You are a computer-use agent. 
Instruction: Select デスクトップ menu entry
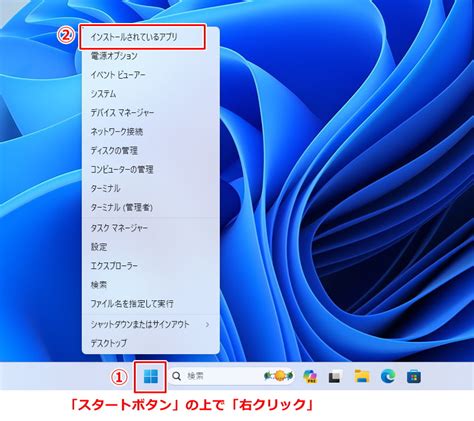pos(151,343)
